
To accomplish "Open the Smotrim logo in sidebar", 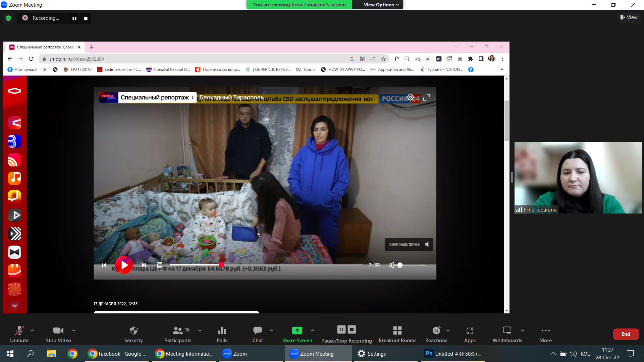I will pos(14,91).
